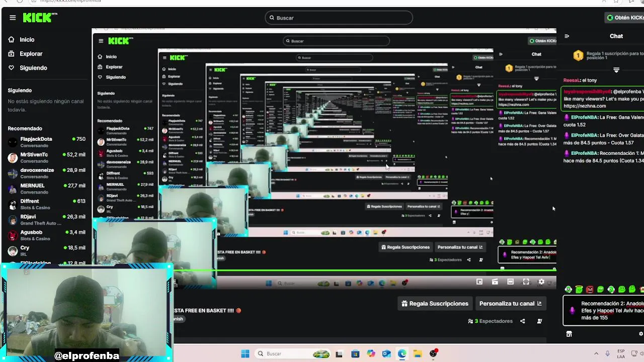Open MERNUEL channel in the main sidebar
This screenshot has height=362, width=644.
click(46, 189)
